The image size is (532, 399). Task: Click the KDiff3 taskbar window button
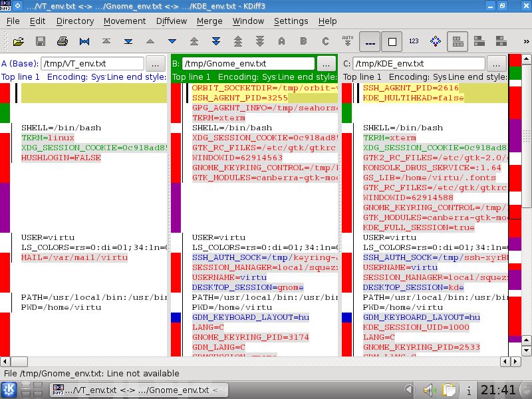[139, 390]
